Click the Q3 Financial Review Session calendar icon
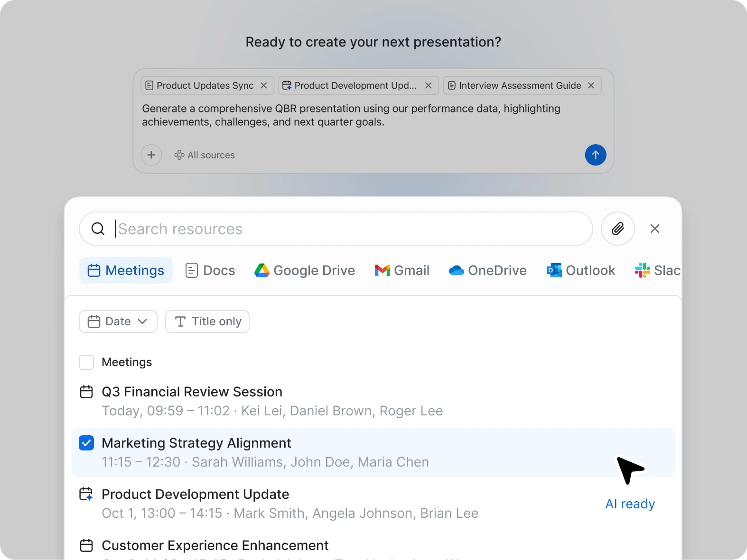The width and height of the screenshot is (747, 560). [86, 392]
